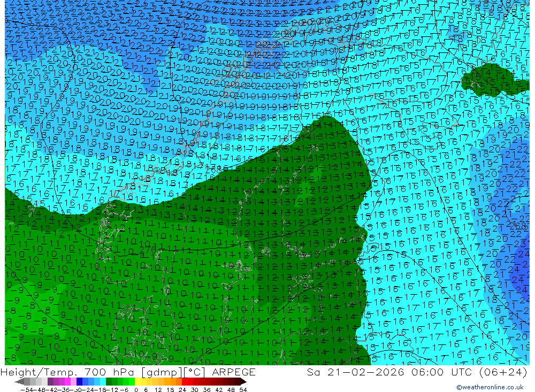Screen dimensions: 535x392
Task: Select the dark green -12°C legend swatch
Action: point(109,382)
